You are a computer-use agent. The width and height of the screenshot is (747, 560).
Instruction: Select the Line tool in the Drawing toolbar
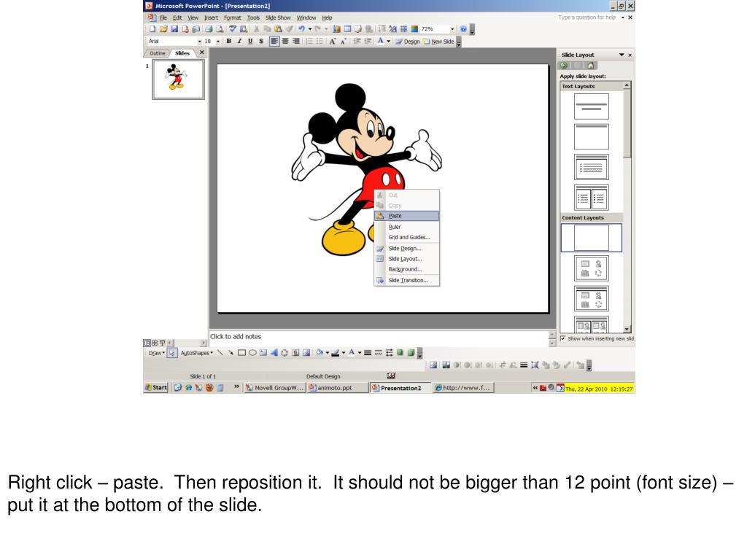(x=220, y=353)
